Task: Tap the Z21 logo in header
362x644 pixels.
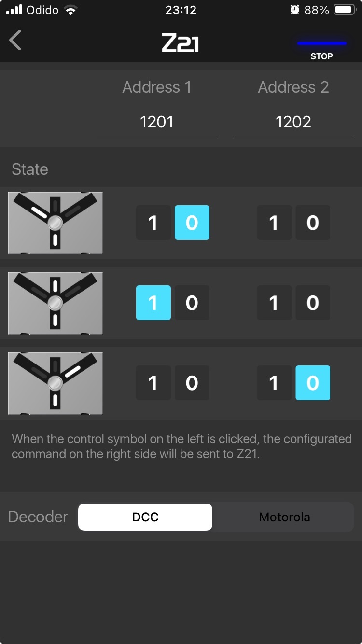Action: (181, 44)
